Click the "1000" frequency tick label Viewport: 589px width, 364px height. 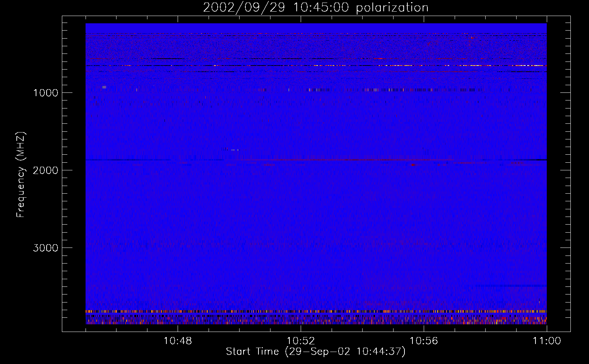(46, 93)
